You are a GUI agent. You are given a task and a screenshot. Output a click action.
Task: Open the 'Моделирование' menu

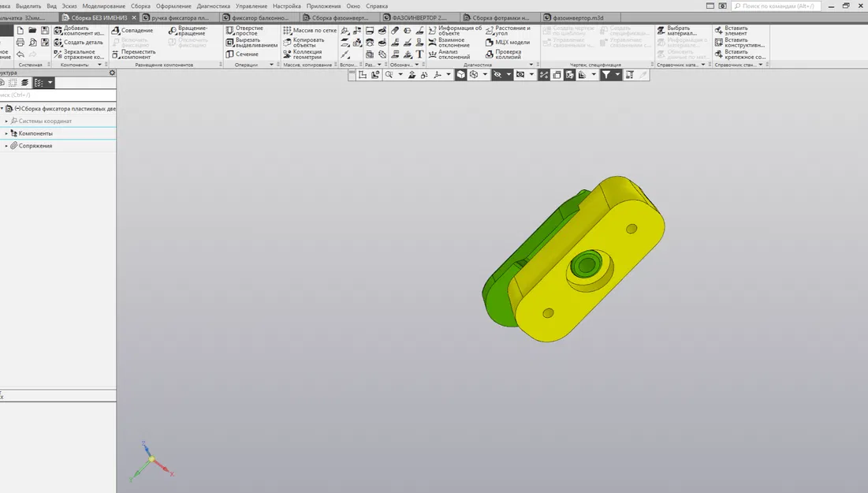(103, 6)
